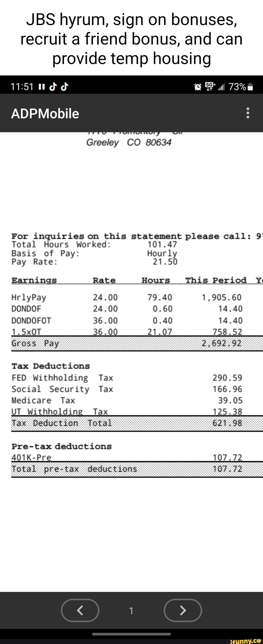The height and width of the screenshot is (644, 263).
Task: Tap the page number 1 indicator
Action: tap(131, 610)
